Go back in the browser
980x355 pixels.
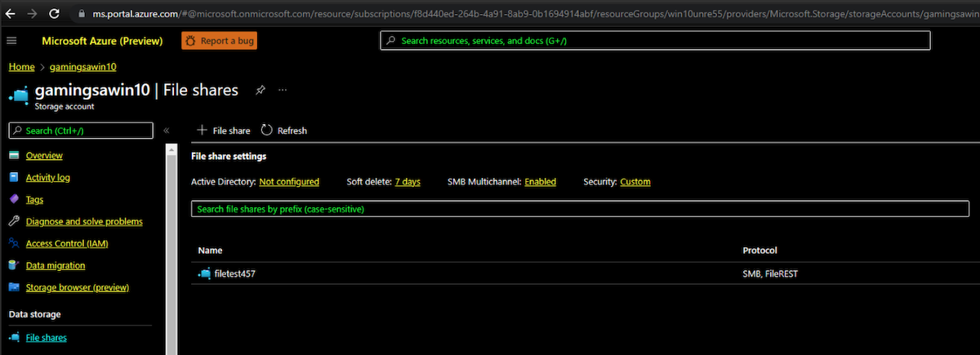10,14
